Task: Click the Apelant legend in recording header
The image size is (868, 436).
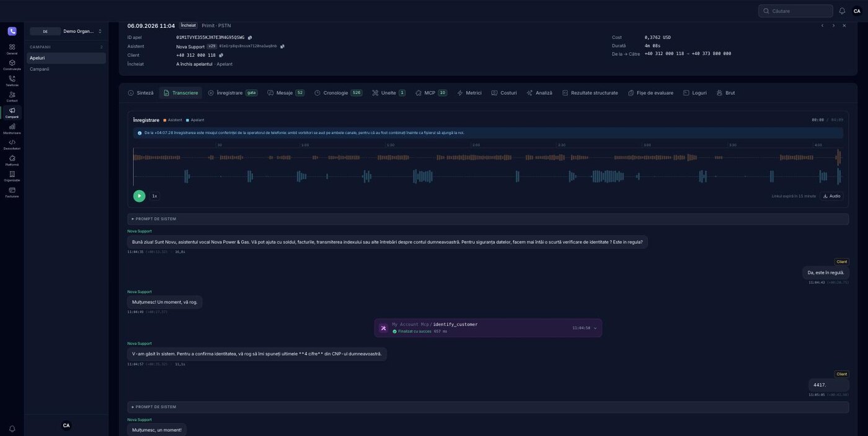Action: click(x=195, y=120)
